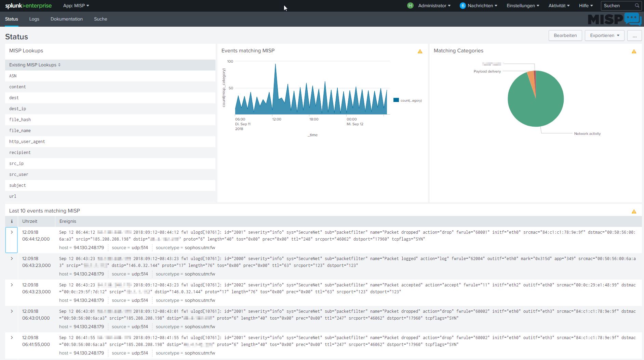The image size is (644, 360).
Task: Click the Payload delivery pie label
Action: pos(487,72)
